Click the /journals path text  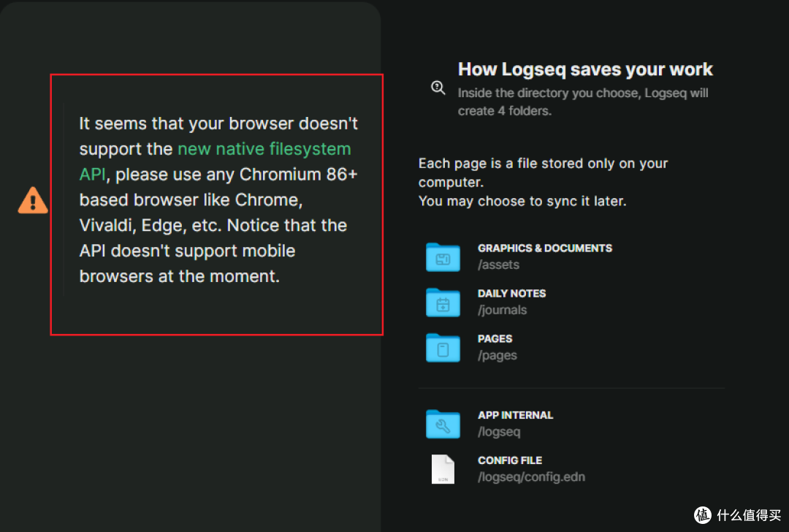[502, 310]
